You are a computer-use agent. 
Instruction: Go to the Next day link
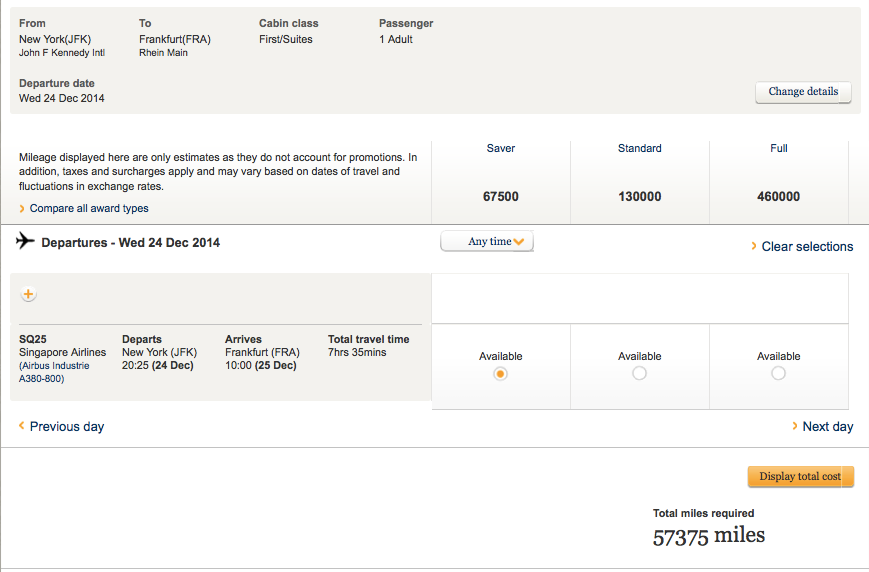point(828,426)
